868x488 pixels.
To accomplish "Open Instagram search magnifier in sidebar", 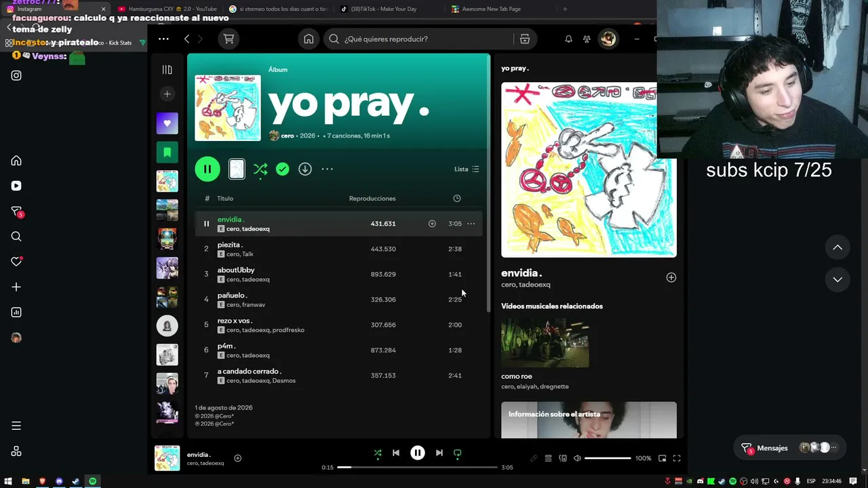I will click(x=16, y=237).
